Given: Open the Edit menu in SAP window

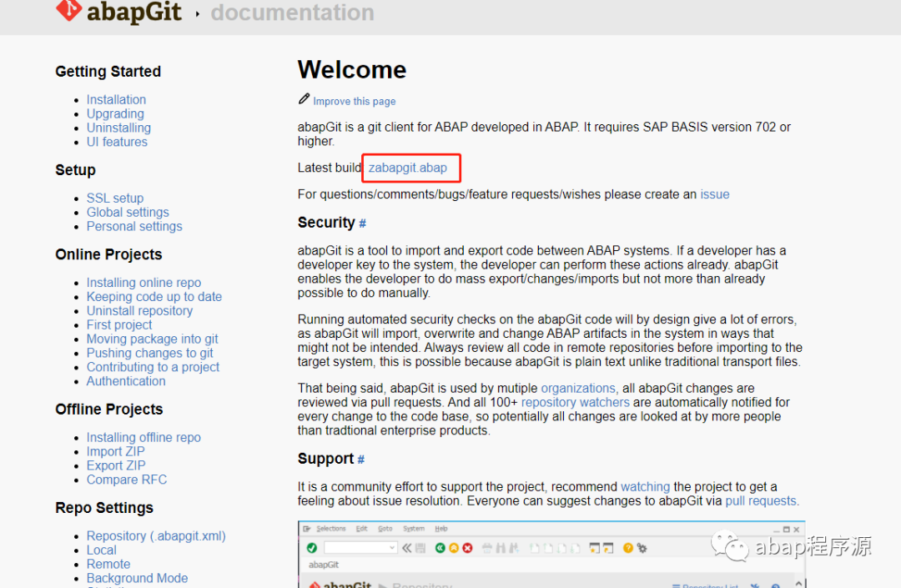Looking at the screenshot, I should click(361, 528).
